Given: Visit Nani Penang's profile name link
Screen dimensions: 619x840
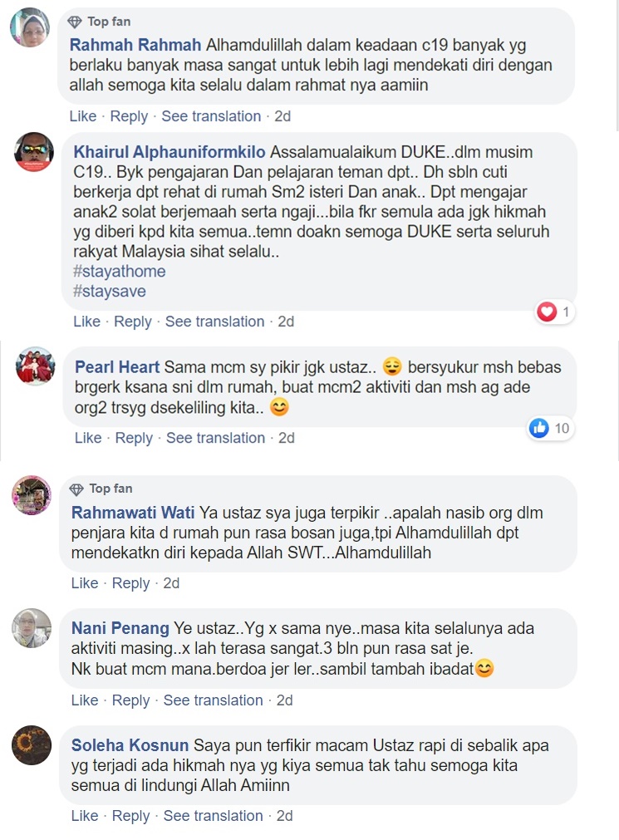Looking at the screenshot, I should [x=120, y=628].
